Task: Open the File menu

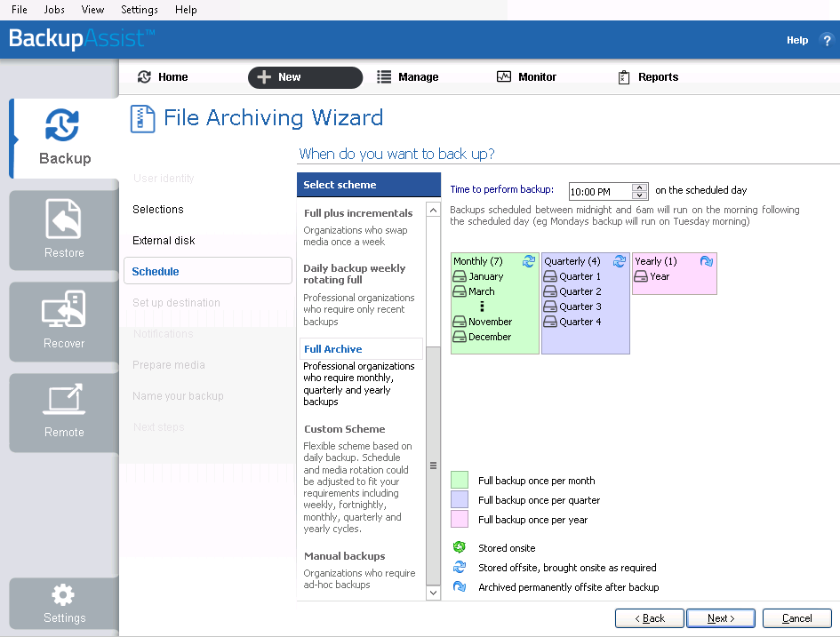Action: point(20,10)
